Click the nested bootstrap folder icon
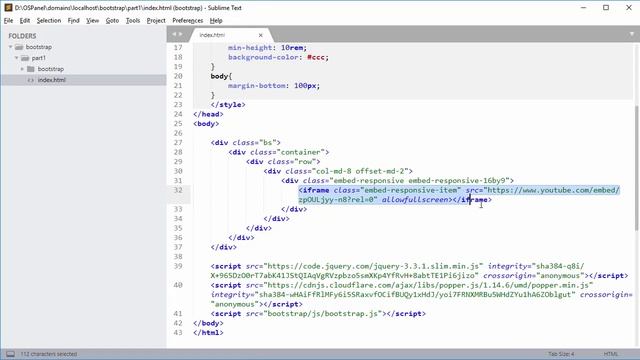 pos(31,69)
